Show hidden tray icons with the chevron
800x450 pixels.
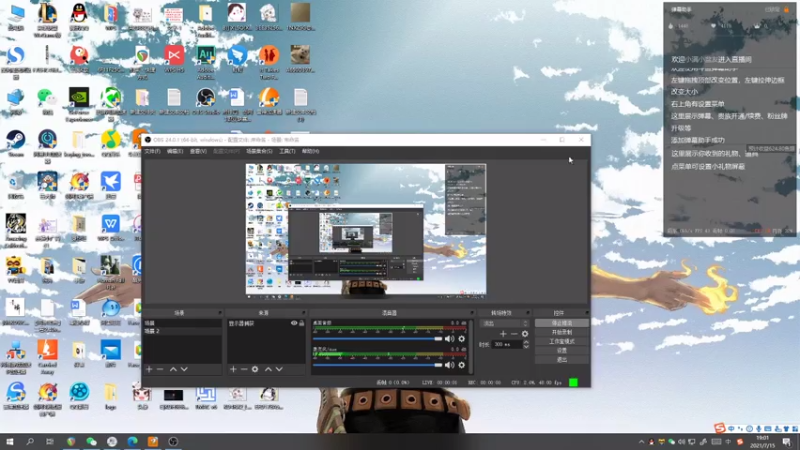tap(641, 442)
